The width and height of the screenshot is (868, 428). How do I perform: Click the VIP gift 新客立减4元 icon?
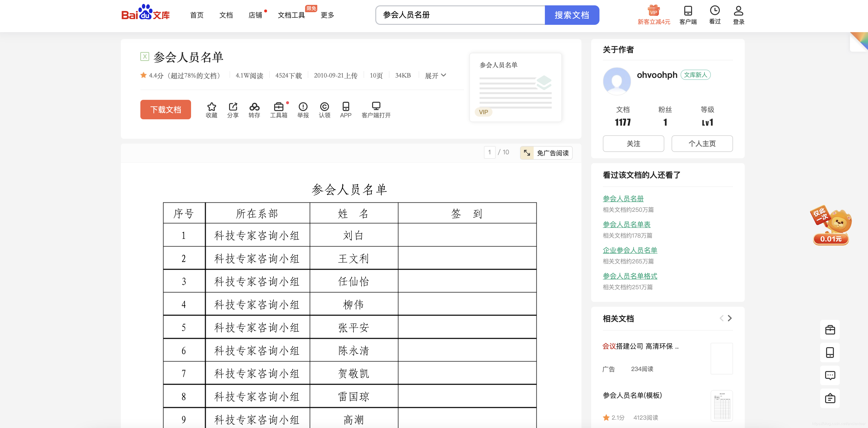pyautogui.click(x=654, y=15)
